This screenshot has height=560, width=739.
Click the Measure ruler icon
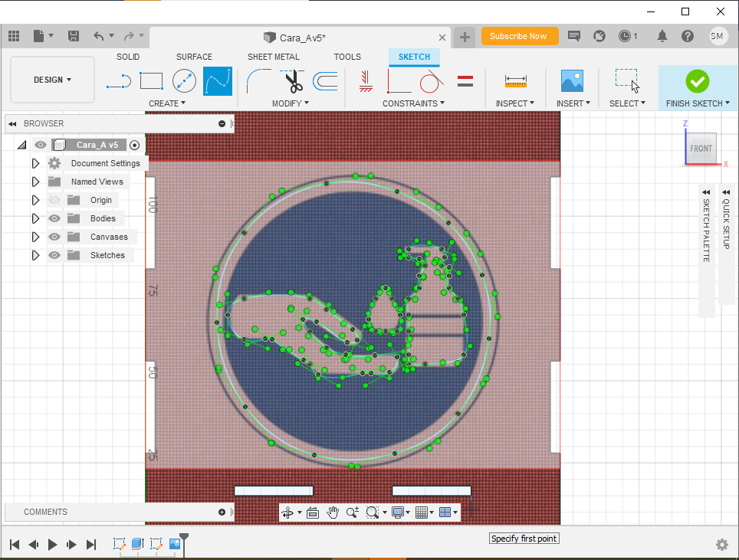click(x=515, y=81)
